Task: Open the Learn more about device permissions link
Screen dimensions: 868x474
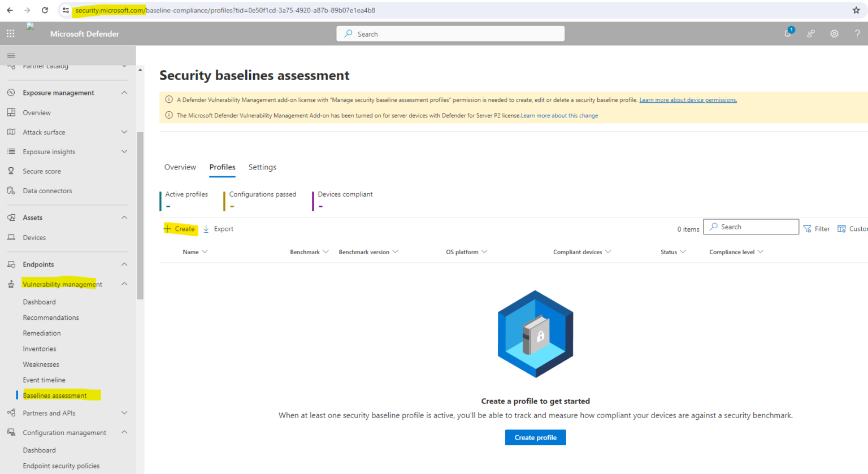Action: tap(688, 99)
